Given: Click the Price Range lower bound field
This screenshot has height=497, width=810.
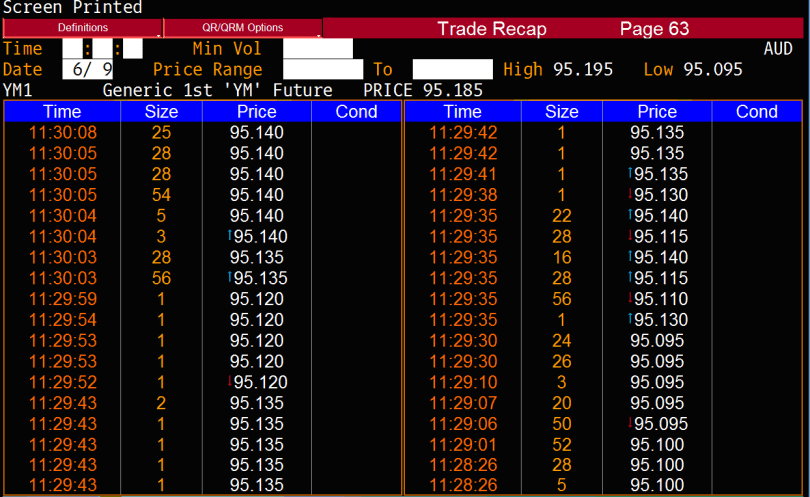Looking at the screenshot, I should 322,69.
